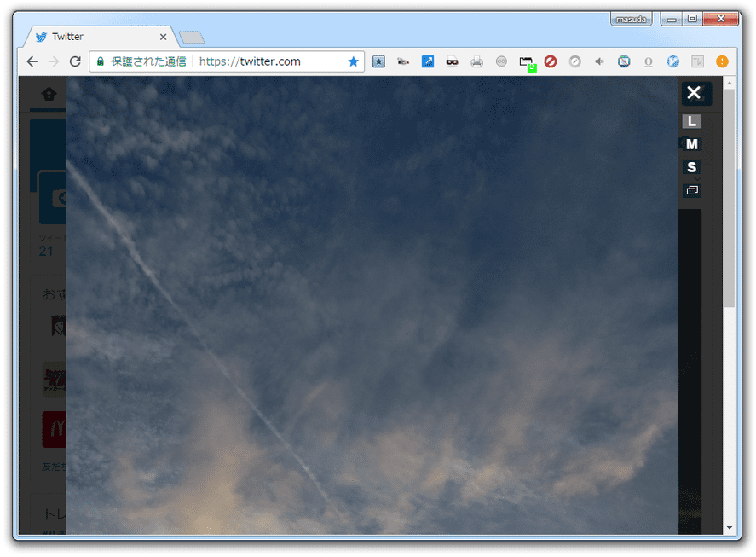This screenshot has height=557, width=756.
Task: Switch image size to M
Action: tap(692, 144)
